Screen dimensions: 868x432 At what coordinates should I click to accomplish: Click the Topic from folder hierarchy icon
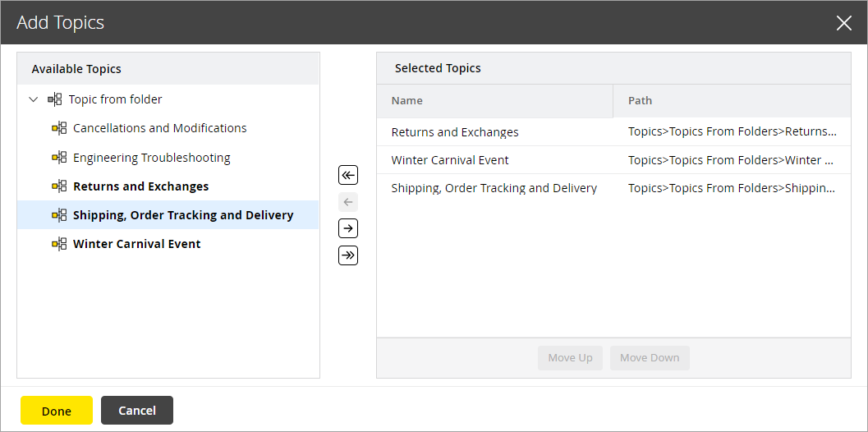[55, 99]
